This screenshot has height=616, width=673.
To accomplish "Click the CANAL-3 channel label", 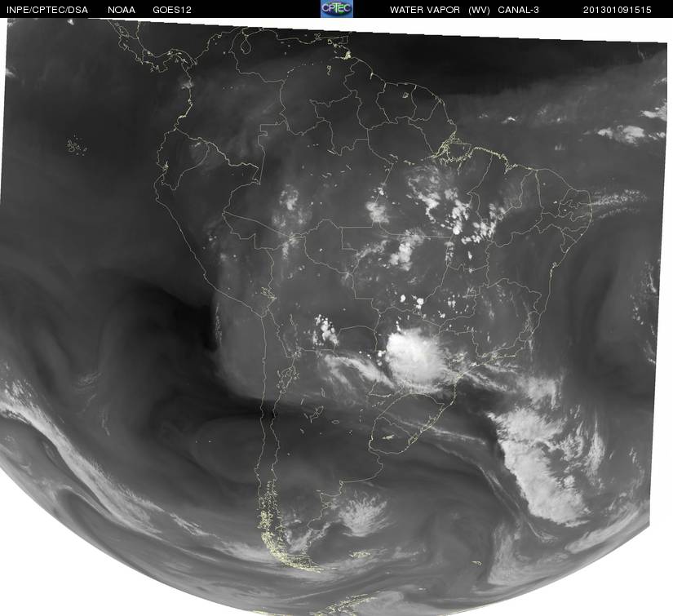I will (x=518, y=10).
